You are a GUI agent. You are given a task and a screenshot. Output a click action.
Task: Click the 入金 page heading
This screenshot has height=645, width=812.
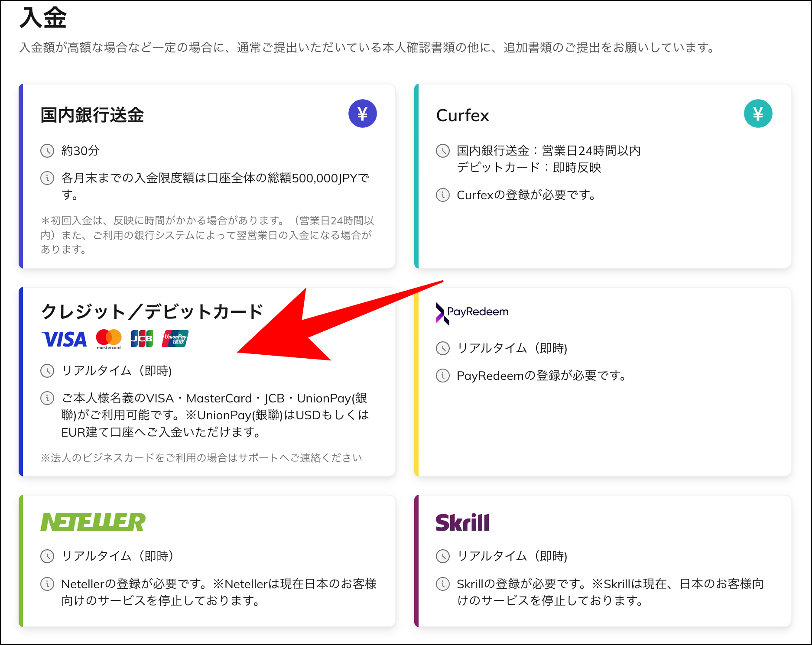point(43,18)
